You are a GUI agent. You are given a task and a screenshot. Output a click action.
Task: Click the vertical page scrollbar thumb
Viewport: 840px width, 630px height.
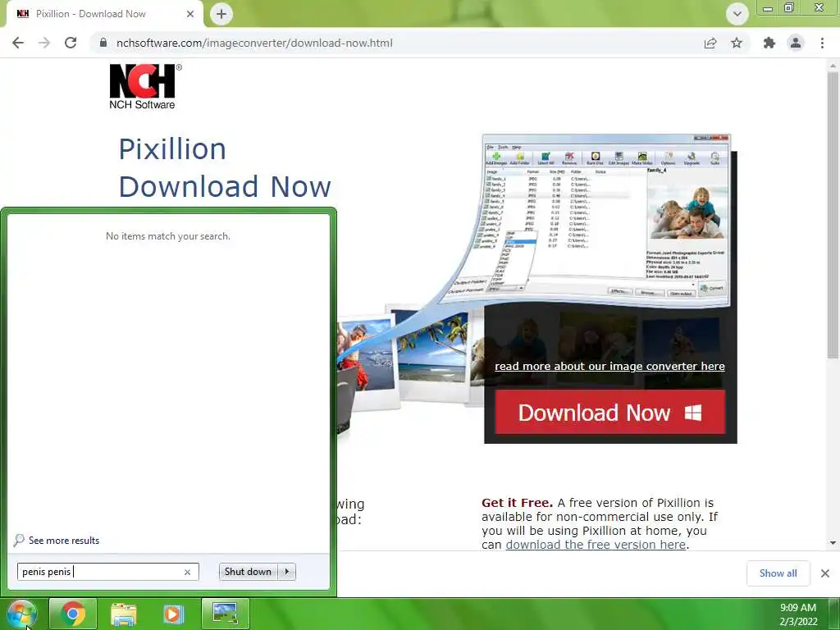point(833,216)
